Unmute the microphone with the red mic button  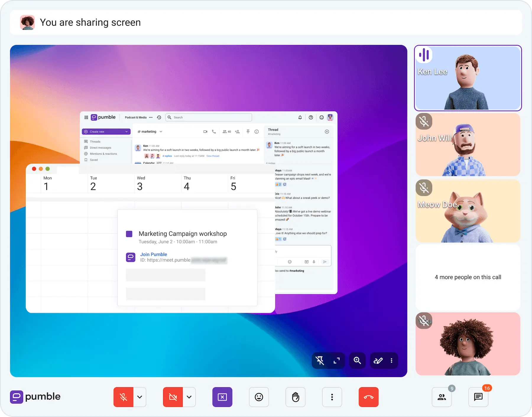click(x=124, y=397)
